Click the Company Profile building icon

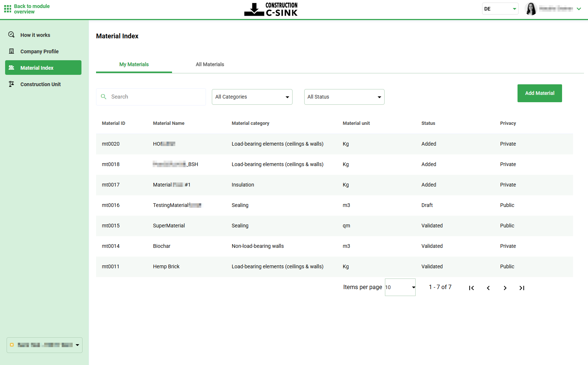tap(11, 51)
